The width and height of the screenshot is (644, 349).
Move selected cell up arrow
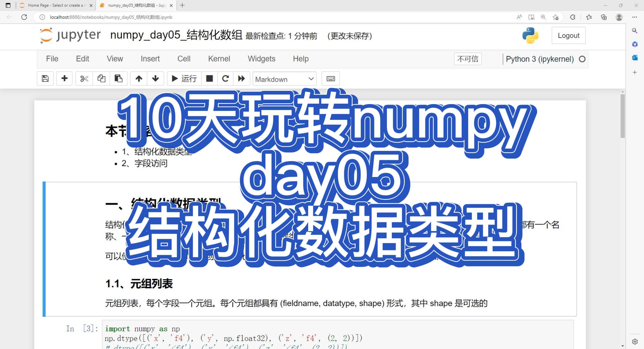(x=139, y=79)
